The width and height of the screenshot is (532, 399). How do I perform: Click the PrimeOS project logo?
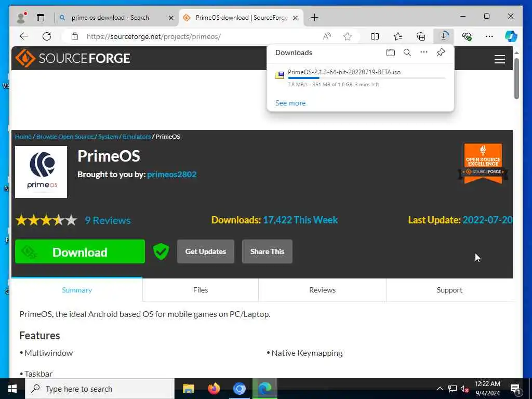coord(41,172)
